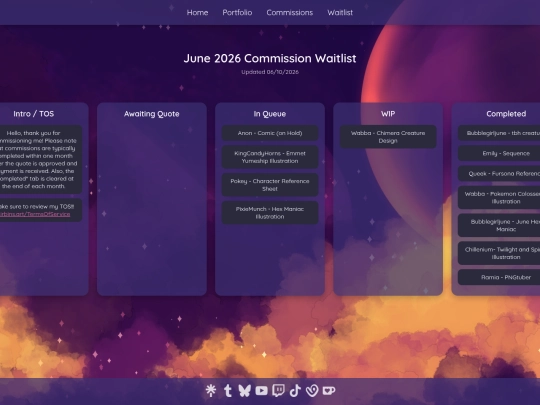Select Pokey - Character Reference Sheet card
Image resolution: width=540 pixels, height=405 pixels.
pyautogui.click(x=270, y=185)
